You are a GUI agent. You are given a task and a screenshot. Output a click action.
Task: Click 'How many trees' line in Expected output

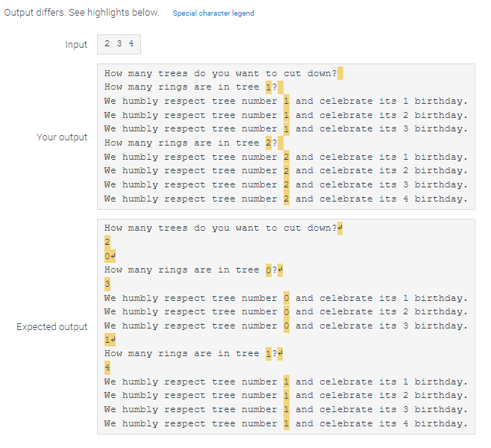[x=223, y=228]
